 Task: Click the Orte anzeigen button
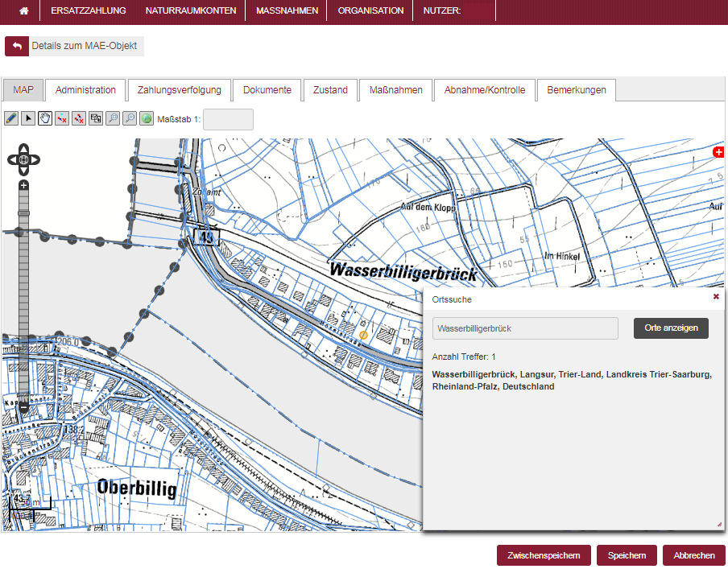tap(671, 328)
